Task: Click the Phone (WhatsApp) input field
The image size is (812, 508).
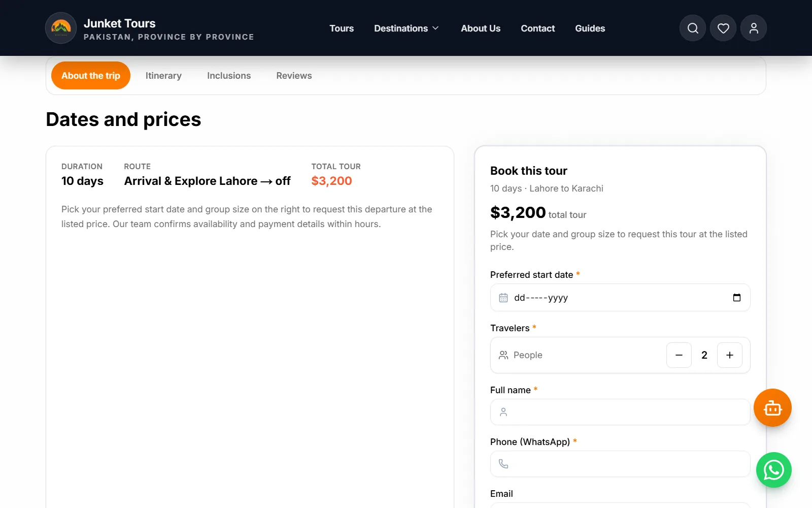Action: coord(620,464)
